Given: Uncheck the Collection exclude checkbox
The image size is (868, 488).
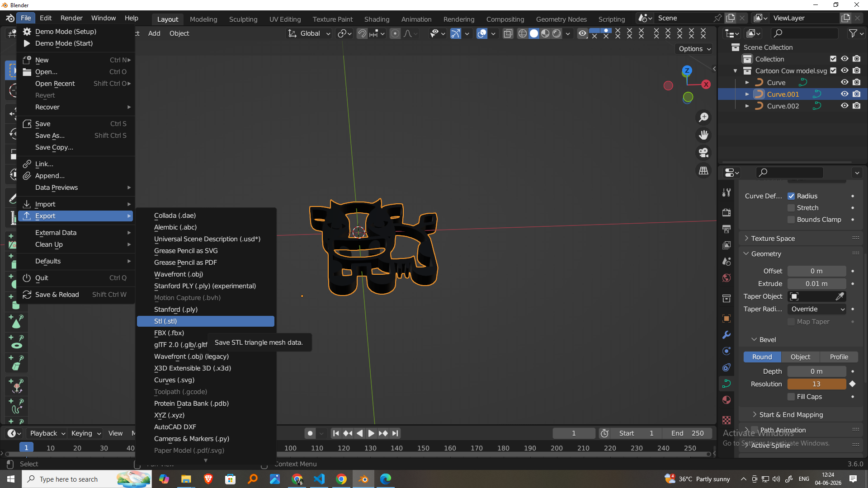Looking at the screenshot, I should [833, 59].
